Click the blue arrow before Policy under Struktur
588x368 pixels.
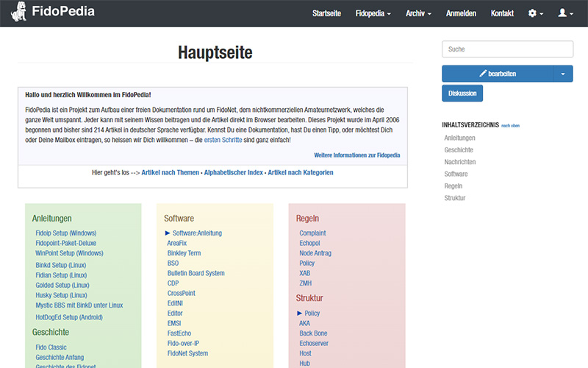pos(300,314)
